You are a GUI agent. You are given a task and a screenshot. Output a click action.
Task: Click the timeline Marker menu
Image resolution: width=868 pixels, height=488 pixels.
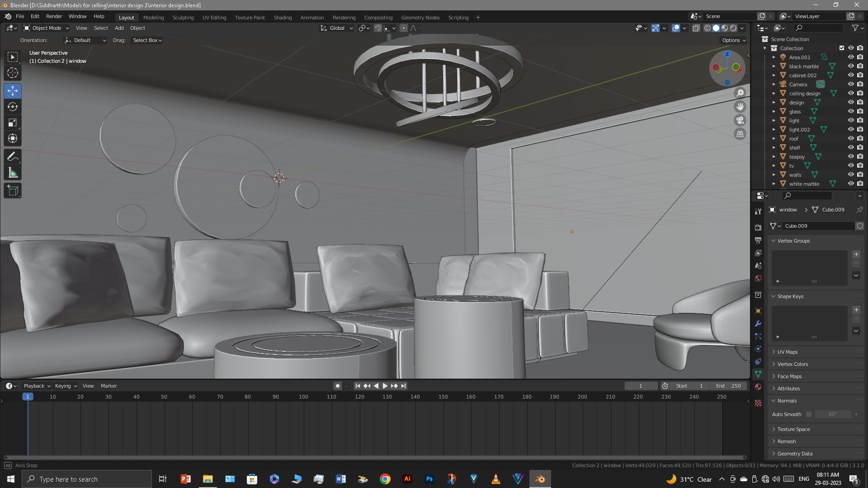click(x=108, y=386)
